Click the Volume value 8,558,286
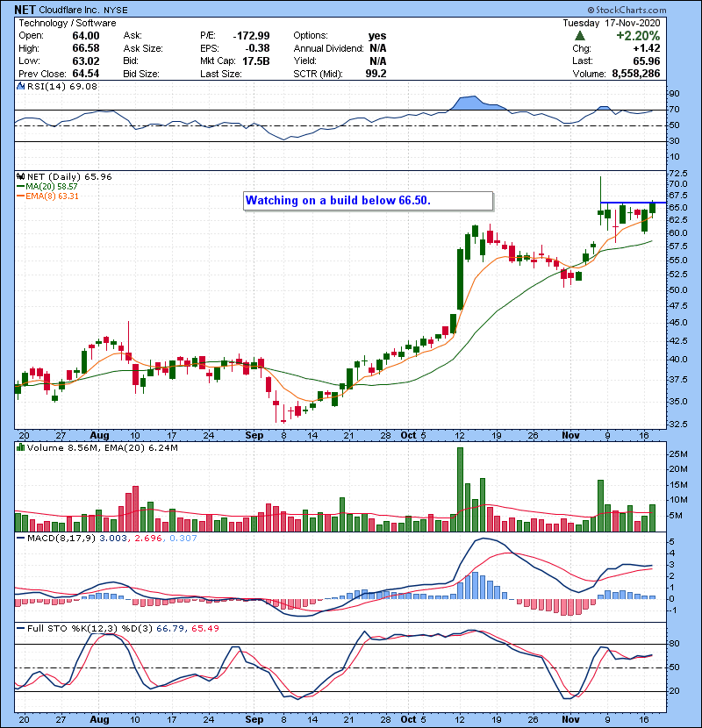This screenshot has height=728, width=702. pos(636,74)
